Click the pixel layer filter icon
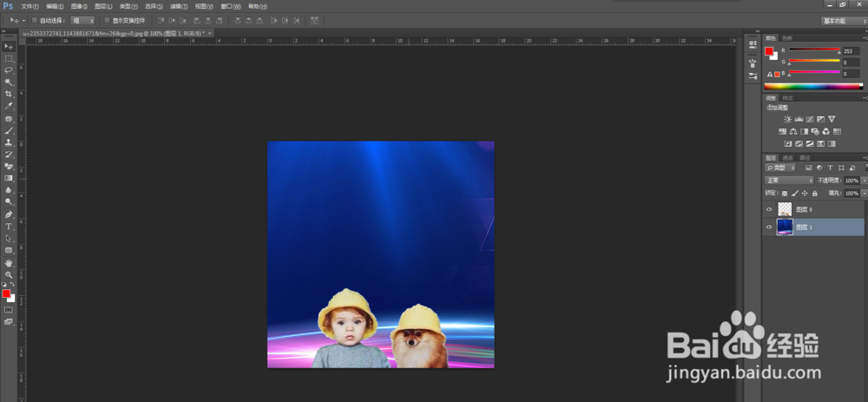868x402 pixels. pos(808,168)
